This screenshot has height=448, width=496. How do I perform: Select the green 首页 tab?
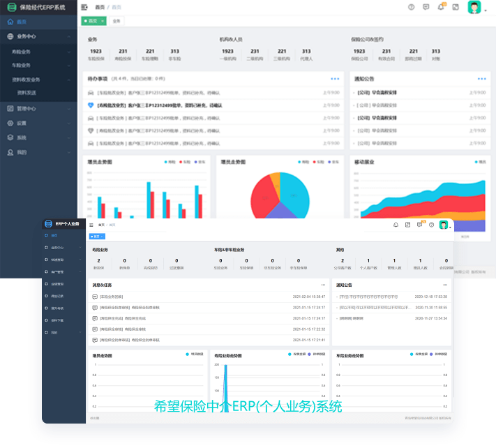(93, 21)
